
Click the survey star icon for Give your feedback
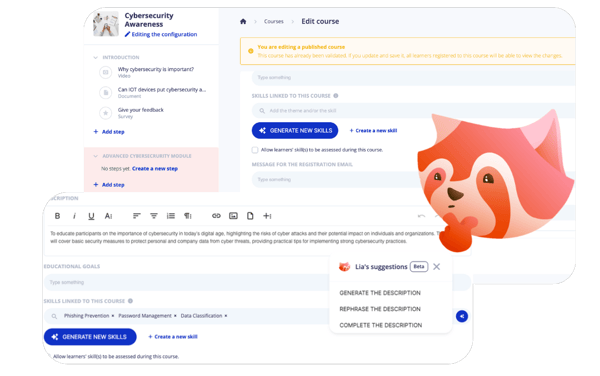[x=106, y=113]
